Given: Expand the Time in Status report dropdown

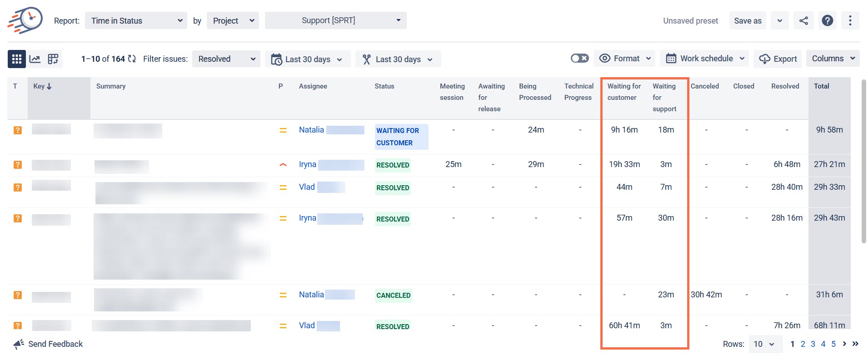Looking at the screenshot, I should pos(136,21).
